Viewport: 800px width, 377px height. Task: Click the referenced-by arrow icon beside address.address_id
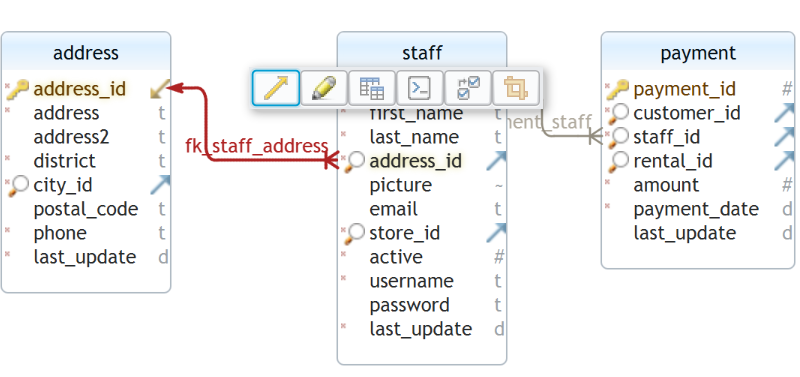pyautogui.click(x=159, y=89)
